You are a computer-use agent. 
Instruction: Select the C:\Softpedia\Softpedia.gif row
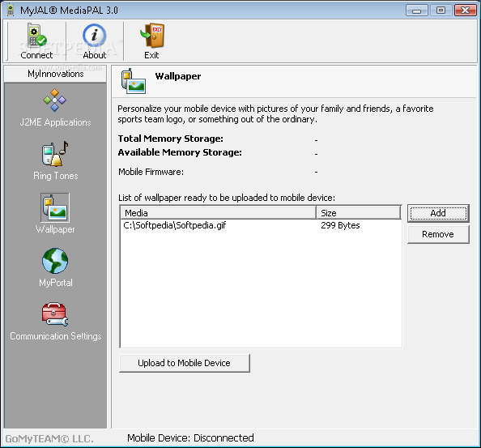(261, 225)
